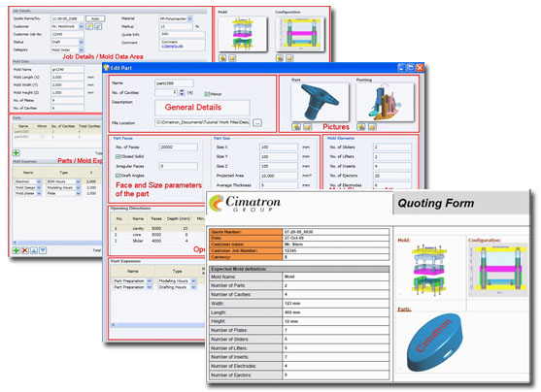Click the edit customer icon beside Customer field

point(98,26)
